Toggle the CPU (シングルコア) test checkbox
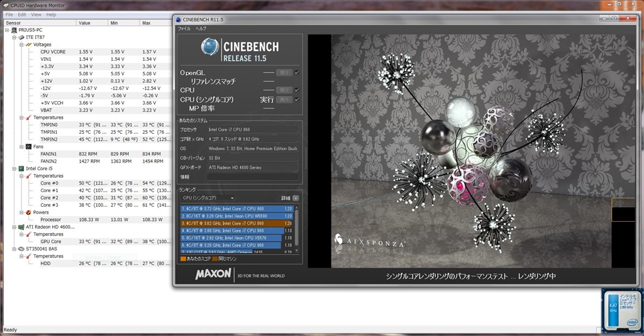Screen dimensions: 644x336 (297, 99)
